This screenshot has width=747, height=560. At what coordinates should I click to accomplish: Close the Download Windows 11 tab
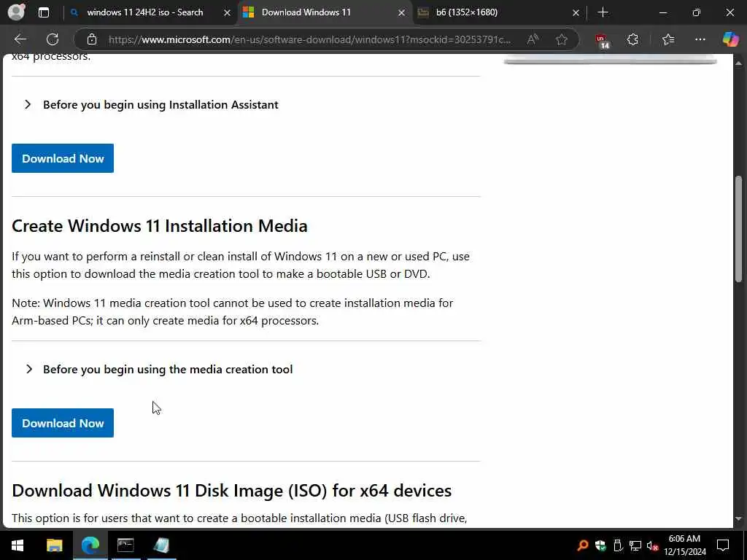(x=402, y=13)
